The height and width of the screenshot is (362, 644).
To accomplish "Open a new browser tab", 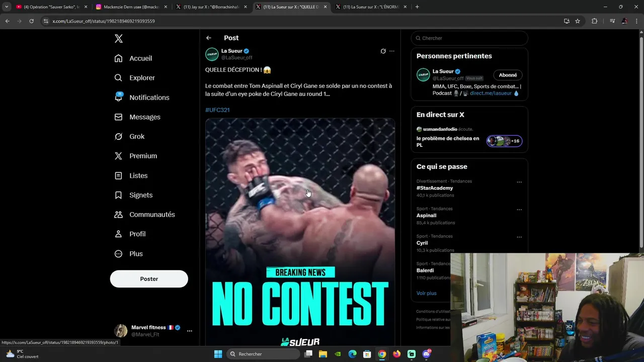I will (x=417, y=7).
